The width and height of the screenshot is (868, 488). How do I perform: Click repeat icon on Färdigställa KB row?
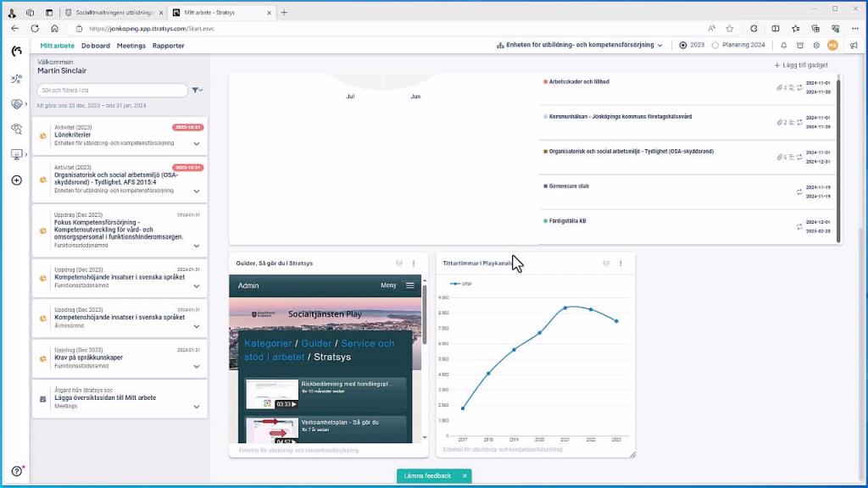(x=799, y=227)
